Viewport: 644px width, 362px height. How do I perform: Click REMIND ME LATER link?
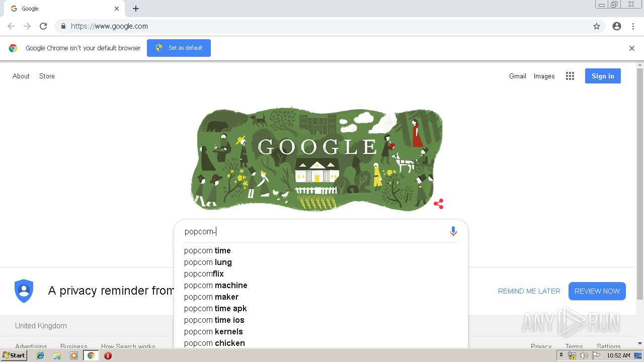pyautogui.click(x=529, y=291)
